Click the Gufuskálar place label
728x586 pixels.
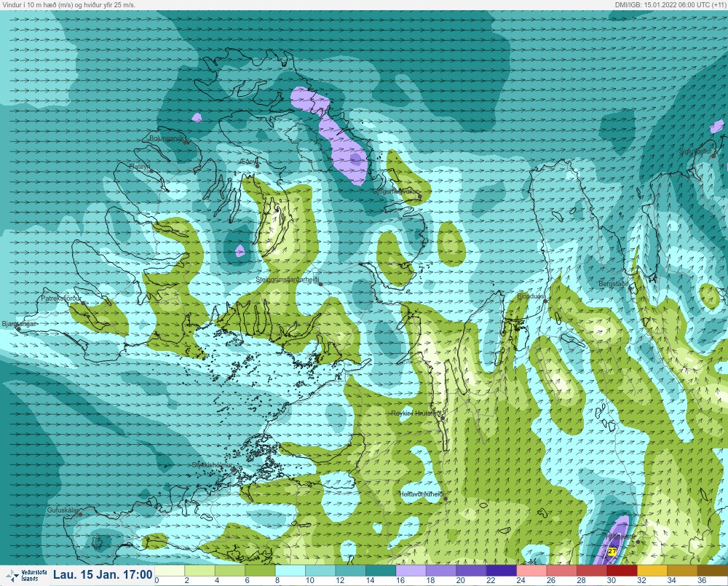pyautogui.click(x=63, y=510)
